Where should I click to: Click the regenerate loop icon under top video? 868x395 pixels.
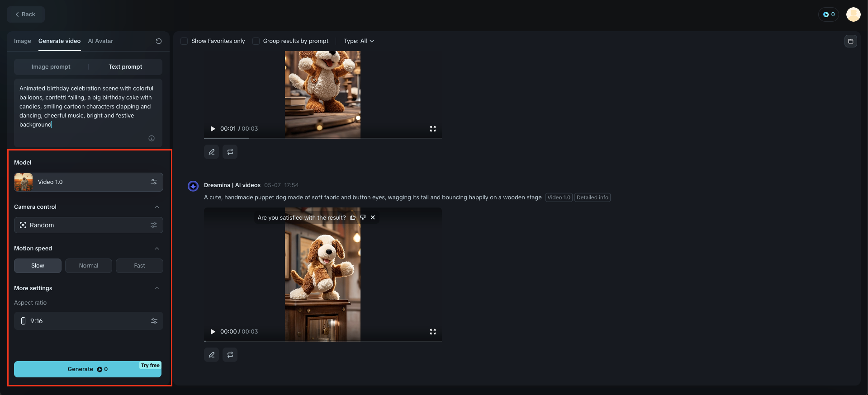230,152
